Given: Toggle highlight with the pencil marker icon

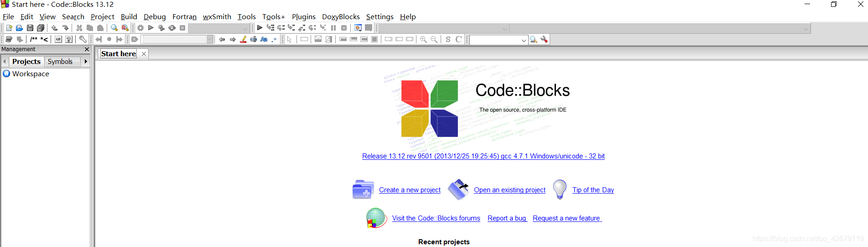Looking at the screenshot, I should pos(243,39).
